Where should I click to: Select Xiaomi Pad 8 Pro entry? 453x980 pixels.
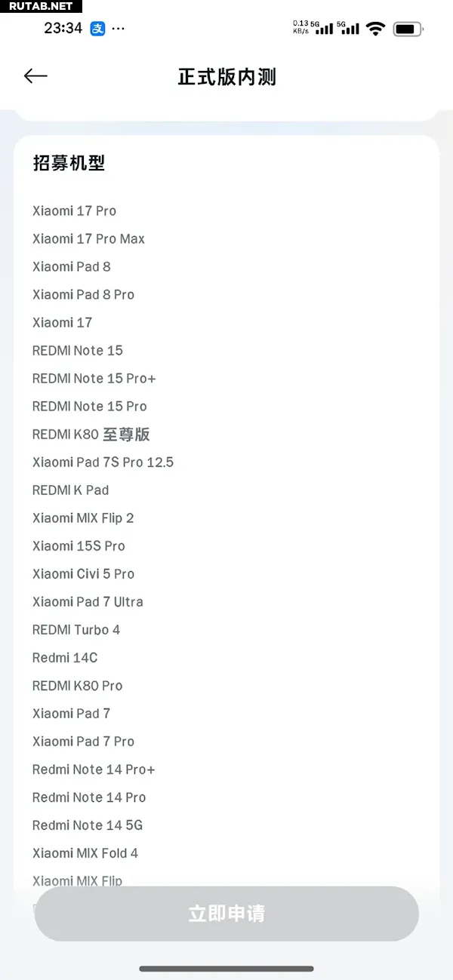pyautogui.click(x=83, y=295)
